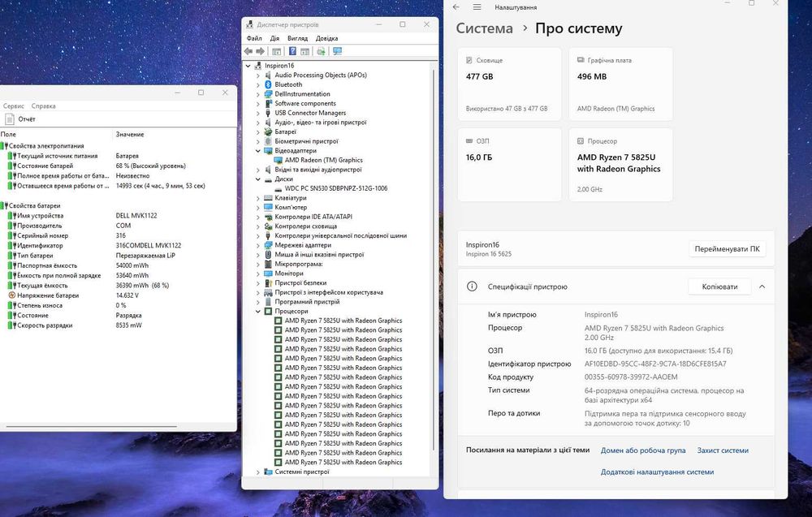The height and width of the screenshot is (517, 812).
Task: Click the Система breadcrumb
Action: (x=484, y=28)
